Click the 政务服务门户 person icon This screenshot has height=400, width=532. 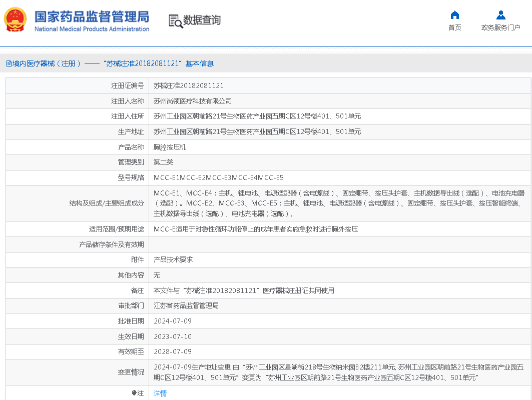500,15
